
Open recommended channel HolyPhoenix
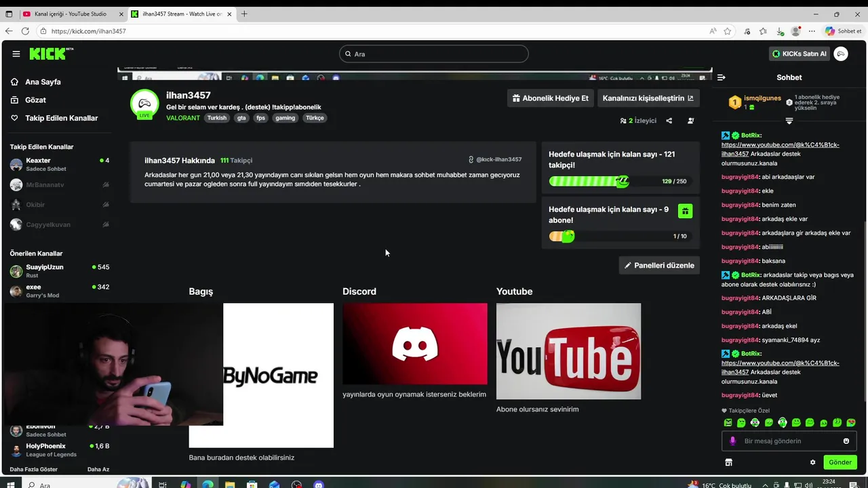click(60, 450)
